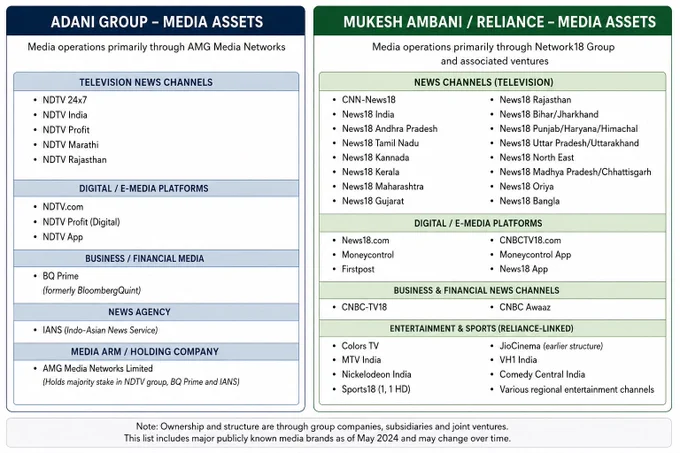
Task: Click the Colors TV entry
Action: point(360,346)
